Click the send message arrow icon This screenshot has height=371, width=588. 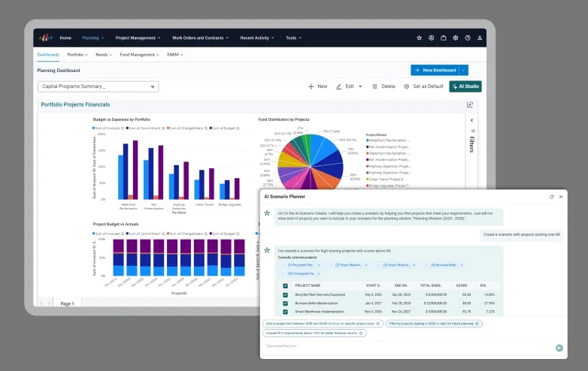(x=559, y=348)
